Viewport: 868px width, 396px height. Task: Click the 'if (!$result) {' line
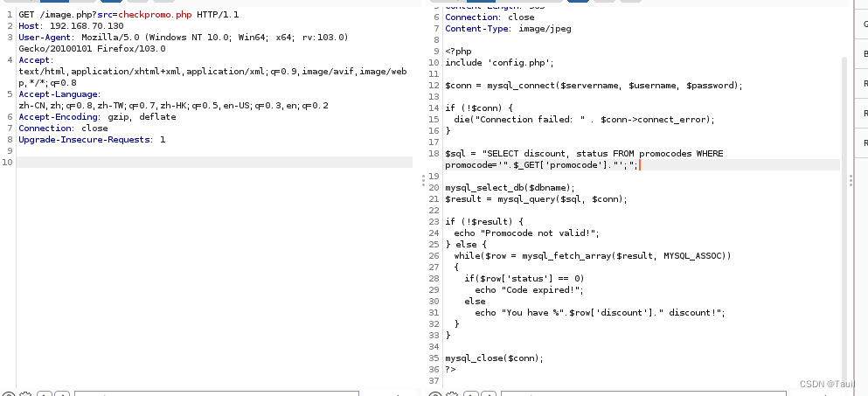[483, 221]
